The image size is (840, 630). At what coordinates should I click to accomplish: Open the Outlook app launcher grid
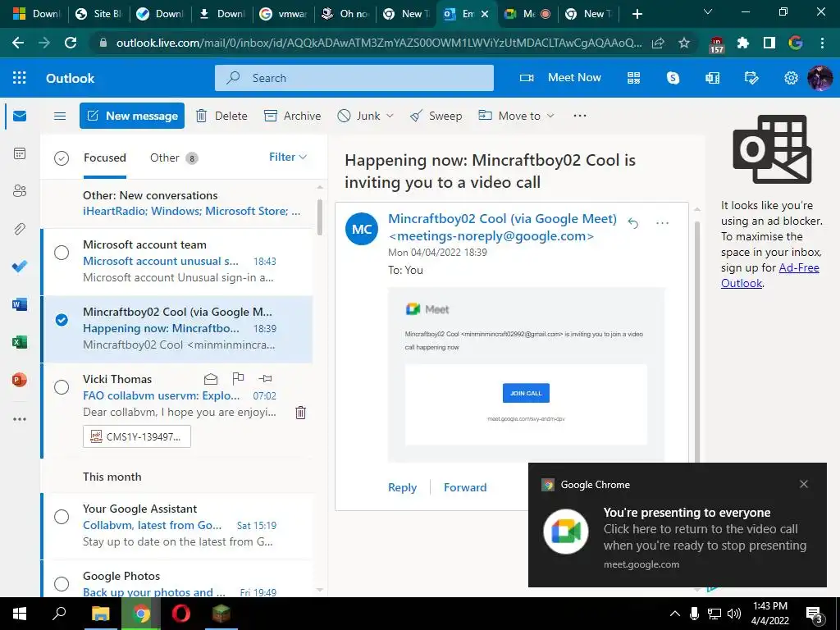[20, 78]
